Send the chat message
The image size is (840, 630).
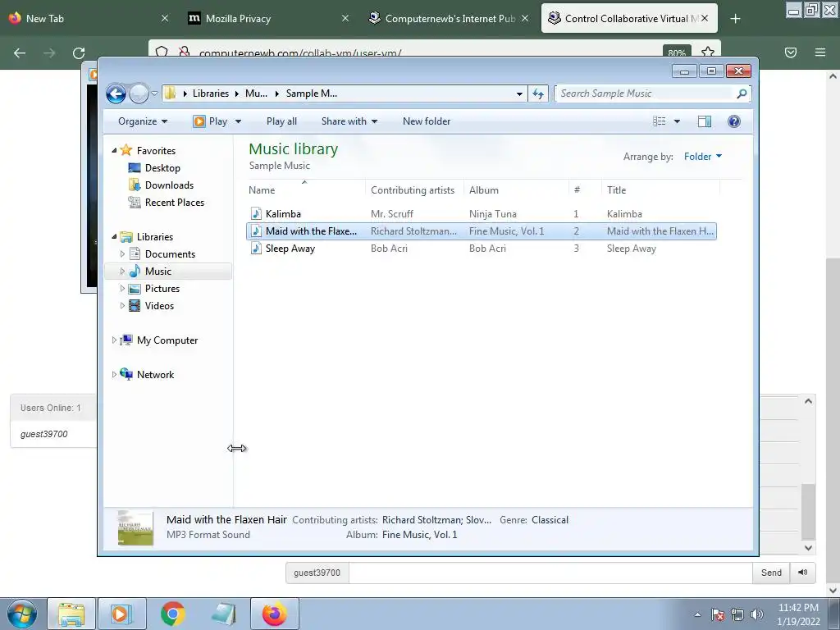click(x=771, y=573)
